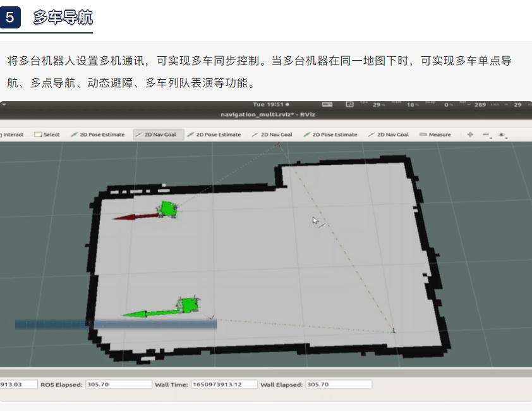
Task: Toggle the middle 2D Nav Goal tool
Action: point(272,134)
